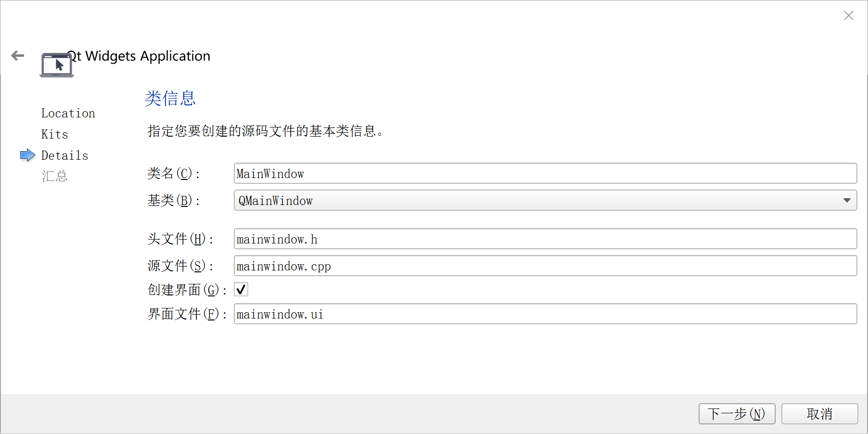Switch to the Kits step
This screenshot has width=868, height=434.
(54, 134)
